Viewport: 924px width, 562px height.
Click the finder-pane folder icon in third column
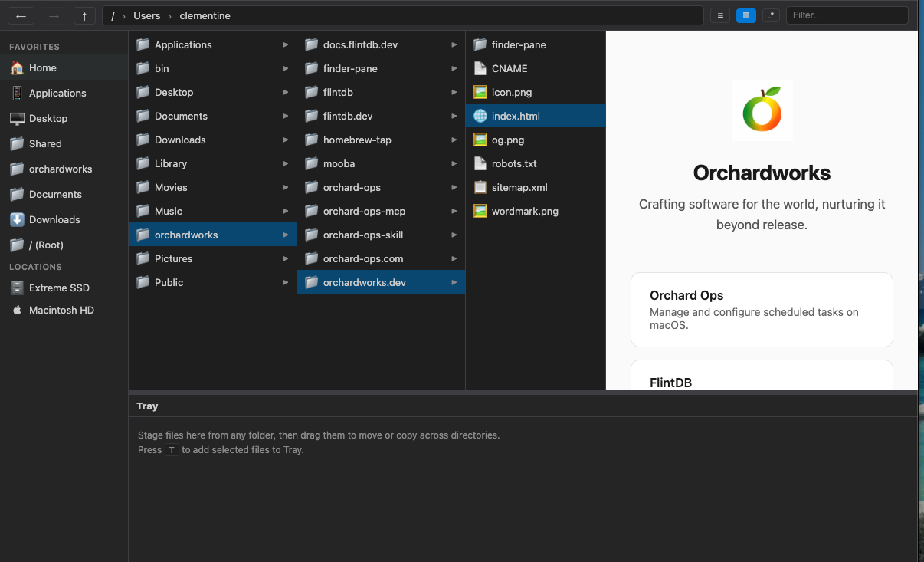[x=480, y=44]
